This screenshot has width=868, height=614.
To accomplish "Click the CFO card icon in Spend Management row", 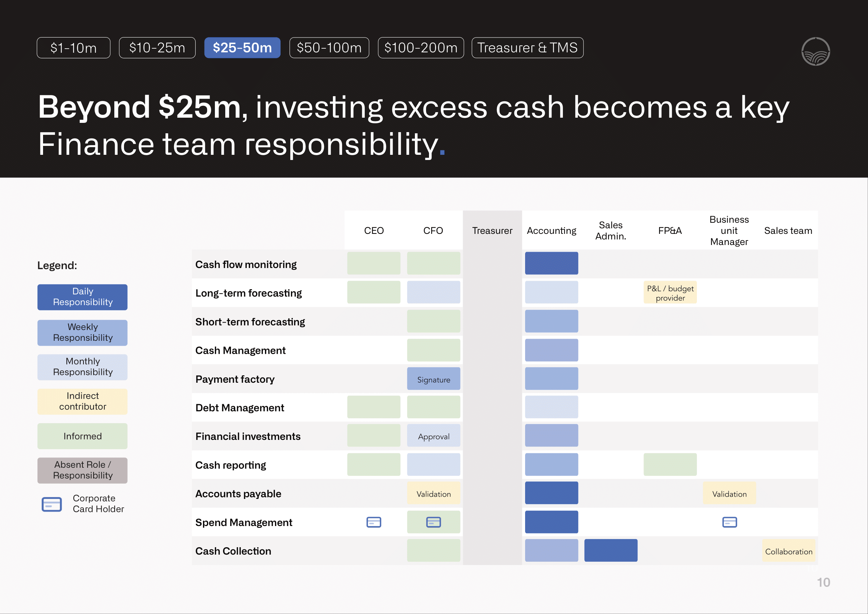I will point(433,522).
